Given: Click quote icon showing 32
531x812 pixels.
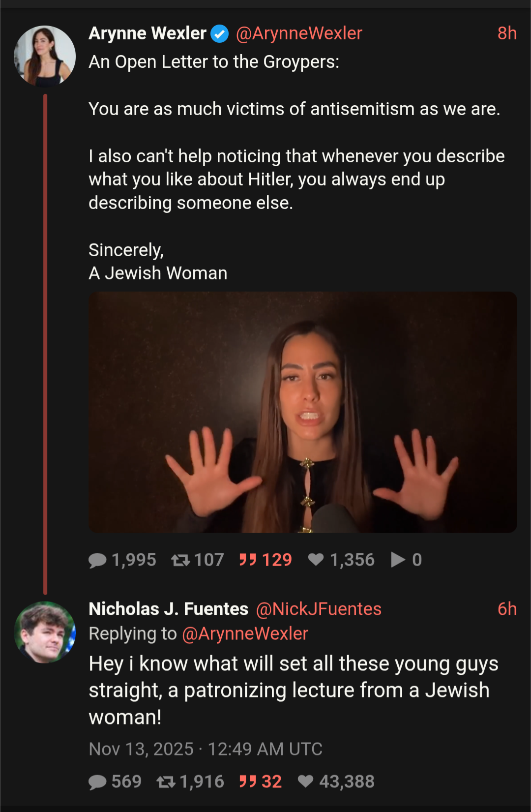Looking at the screenshot, I should click(248, 782).
